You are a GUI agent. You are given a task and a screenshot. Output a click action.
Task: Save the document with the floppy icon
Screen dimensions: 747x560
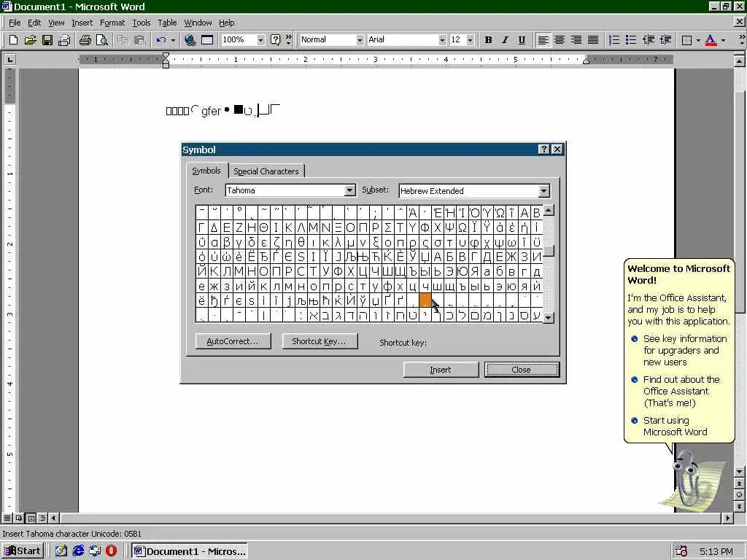click(47, 40)
